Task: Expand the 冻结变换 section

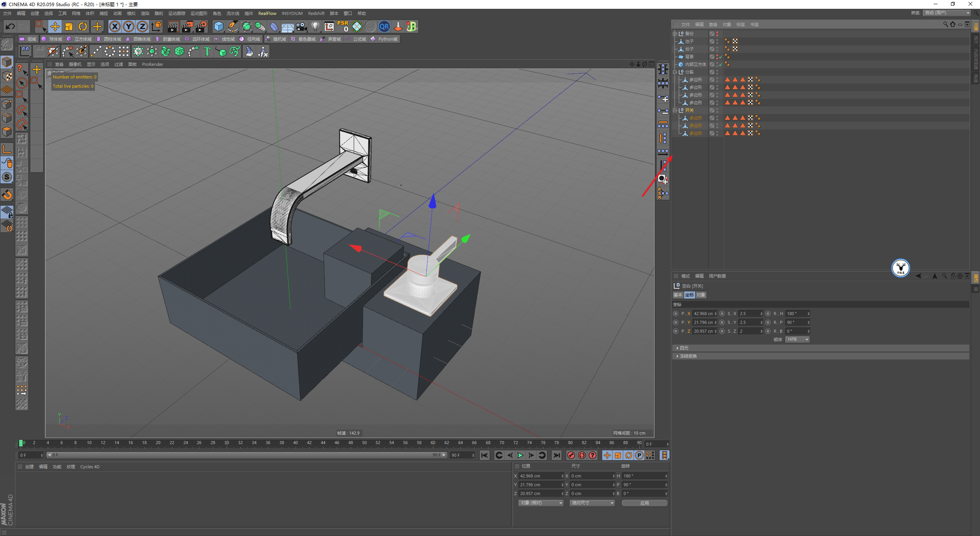Action: point(688,356)
